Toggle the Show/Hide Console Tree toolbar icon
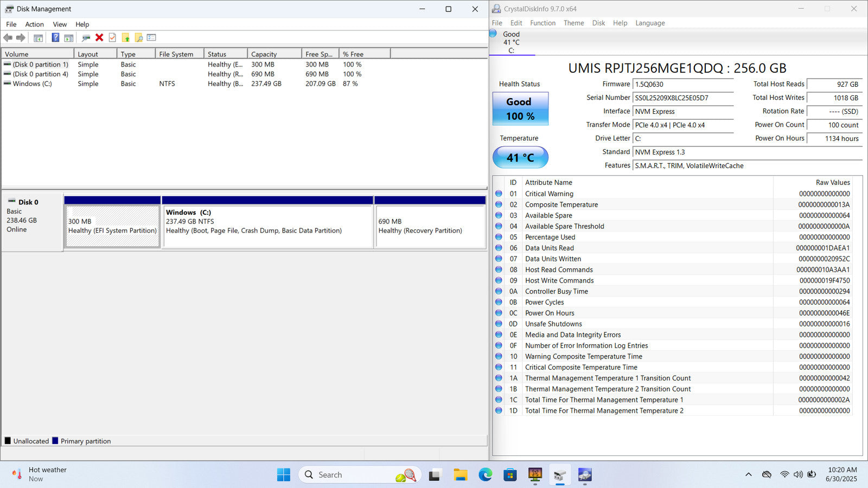The image size is (868, 488). click(x=38, y=37)
